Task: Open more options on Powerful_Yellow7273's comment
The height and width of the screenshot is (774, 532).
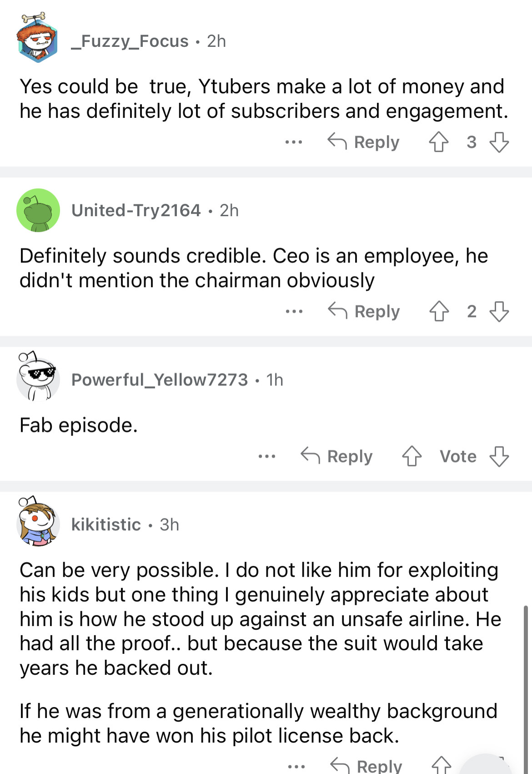Action: point(266,456)
